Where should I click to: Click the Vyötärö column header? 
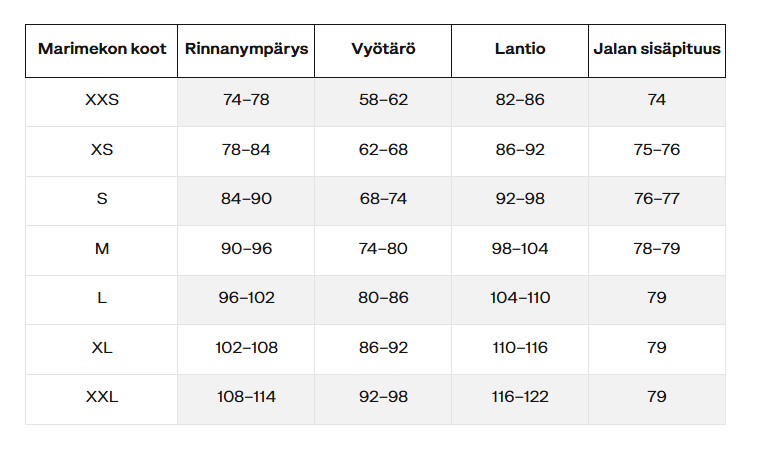click(x=383, y=49)
